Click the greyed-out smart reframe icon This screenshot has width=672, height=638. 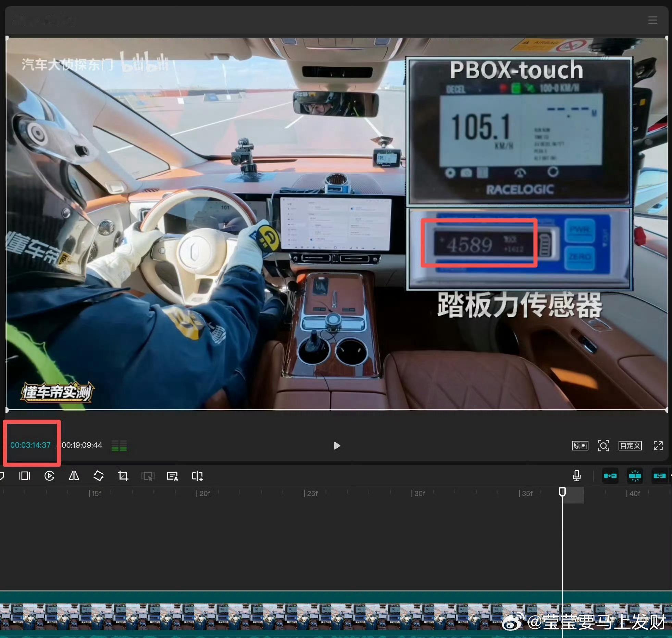point(148,476)
